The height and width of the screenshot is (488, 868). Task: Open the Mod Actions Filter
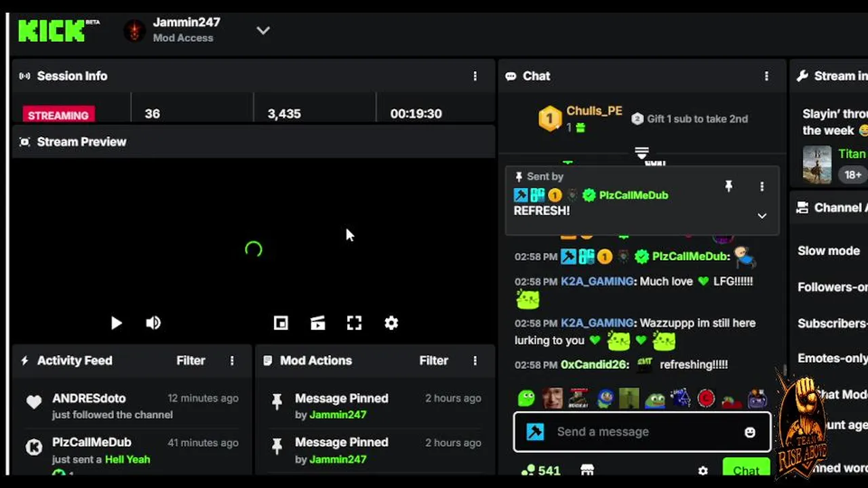click(x=433, y=361)
